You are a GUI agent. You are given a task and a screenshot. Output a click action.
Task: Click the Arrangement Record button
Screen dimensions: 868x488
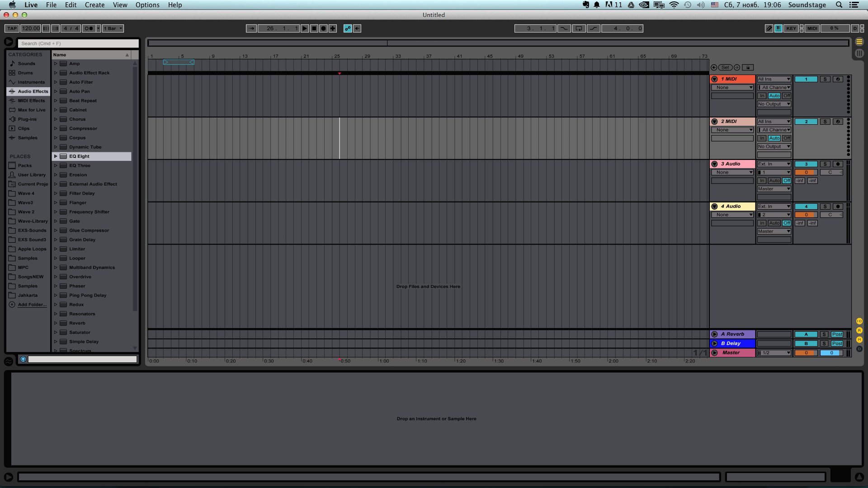point(323,28)
